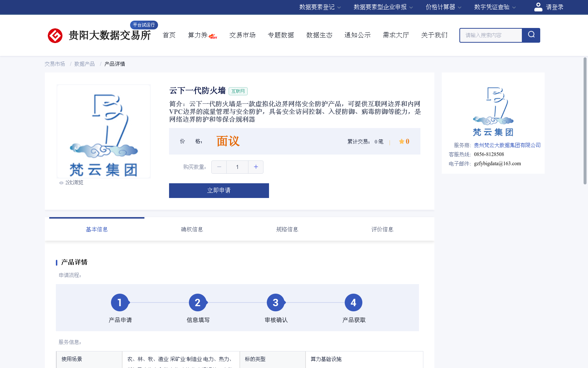Screen dimensions: 588x368
Task: Click 请登录 login link
Action: pos(555,7)
